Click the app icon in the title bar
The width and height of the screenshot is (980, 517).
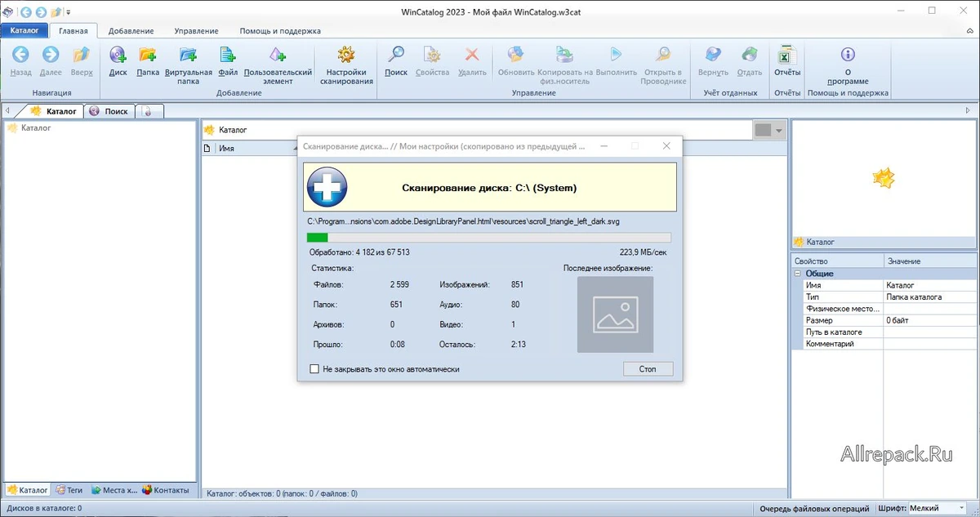(8, 11)
